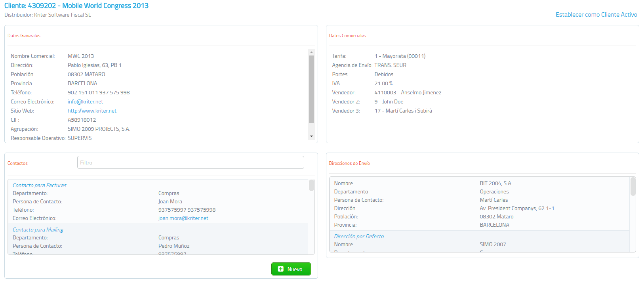Screen dimensions: 644x285
Task: Click the Agencia de Envío label
Action: click(x=352, y=65)
